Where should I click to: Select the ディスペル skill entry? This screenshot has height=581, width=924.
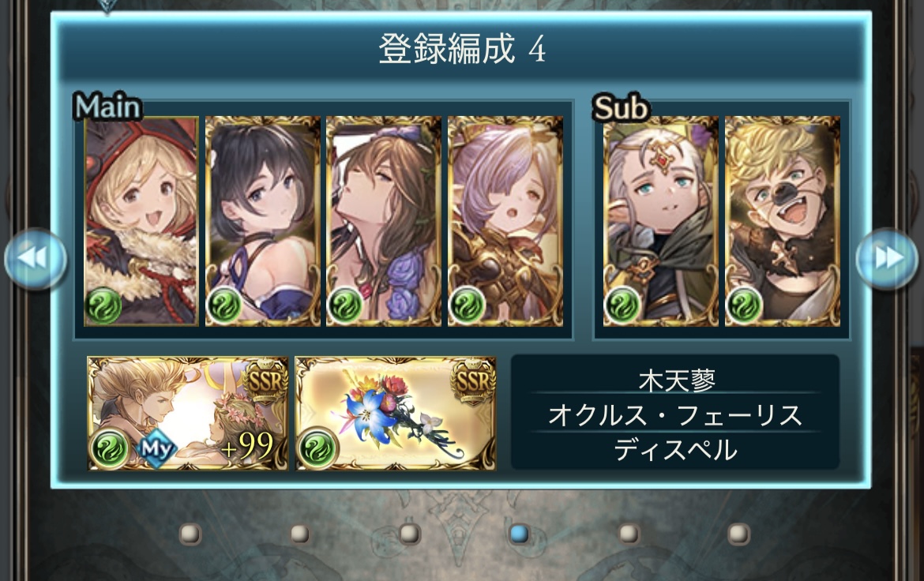[675, 450]
